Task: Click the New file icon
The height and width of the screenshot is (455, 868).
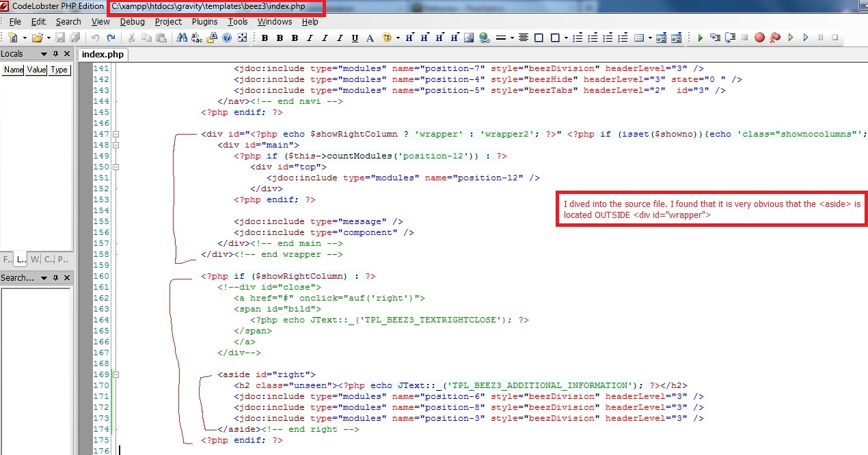Action: [x=14, y=38]
